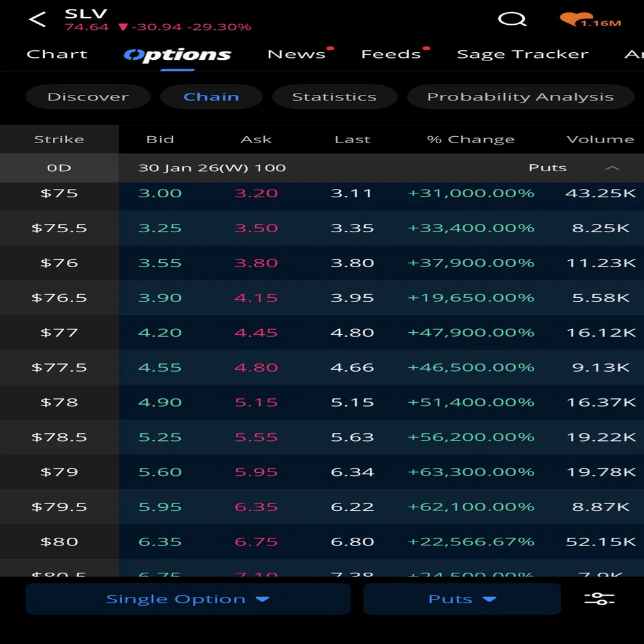Screen dimensions: 644x644
Task: Collapse the 30 Jan 26 Puts section chevron
Action: [612, 167]
